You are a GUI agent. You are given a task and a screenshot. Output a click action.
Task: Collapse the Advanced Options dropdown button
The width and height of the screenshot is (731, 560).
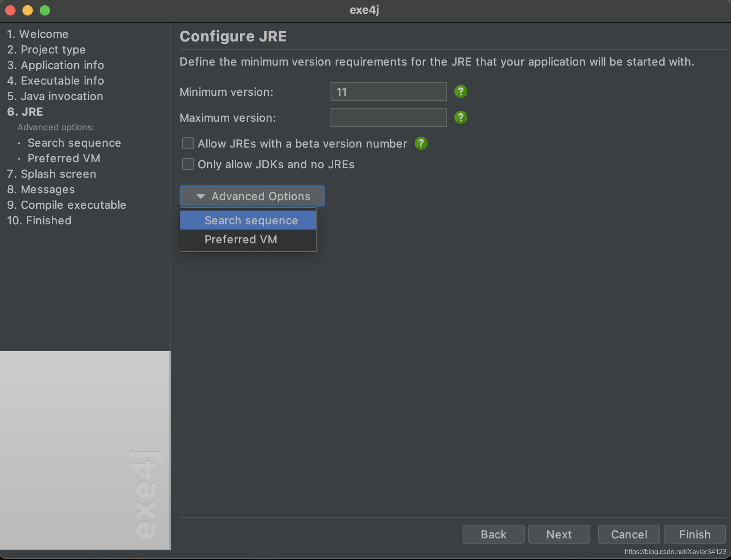pyautogui.click(x=252, y=196)
